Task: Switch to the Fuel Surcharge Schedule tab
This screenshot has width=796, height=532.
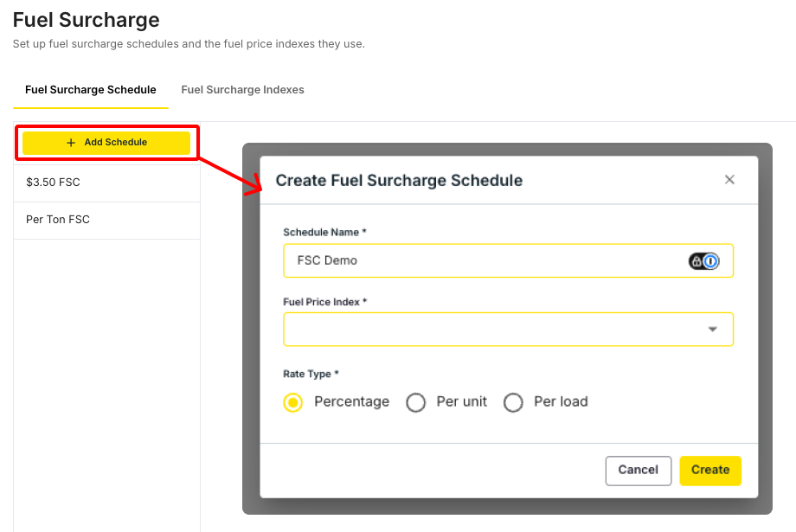Action: [90, 90]
